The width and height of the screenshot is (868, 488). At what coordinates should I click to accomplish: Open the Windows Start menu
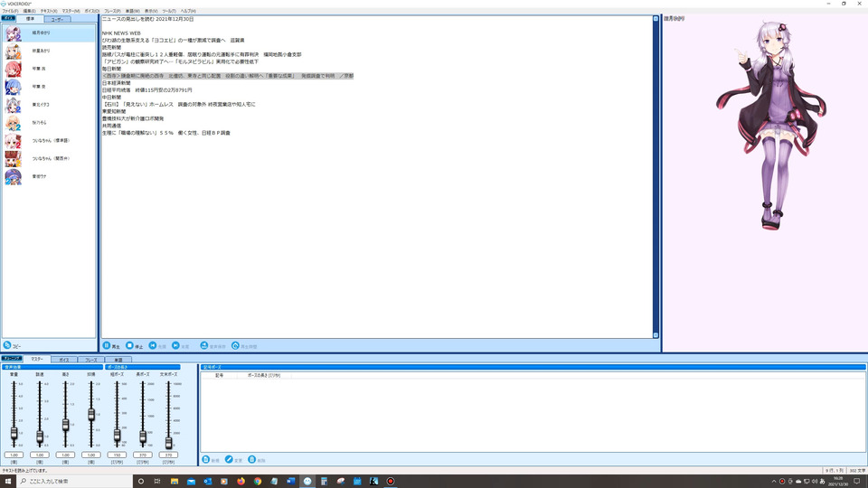pyautogui.click(x=8, y=482)
